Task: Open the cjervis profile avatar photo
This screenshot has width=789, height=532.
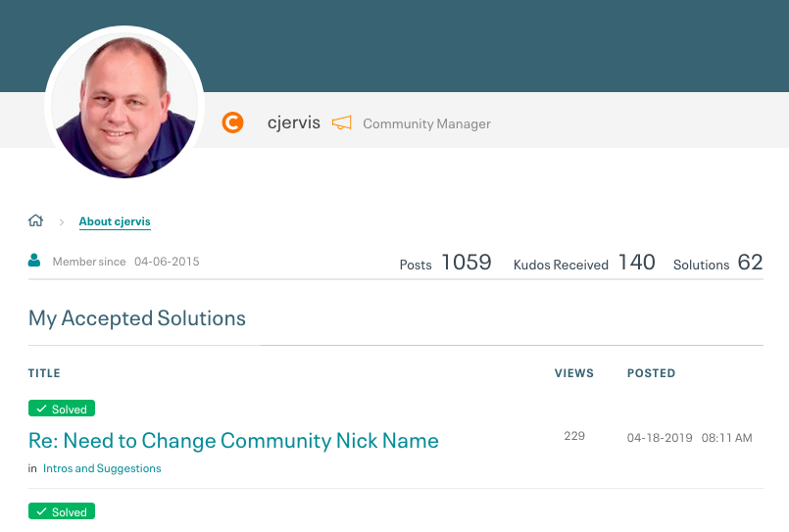Action: tap(124, 106)
